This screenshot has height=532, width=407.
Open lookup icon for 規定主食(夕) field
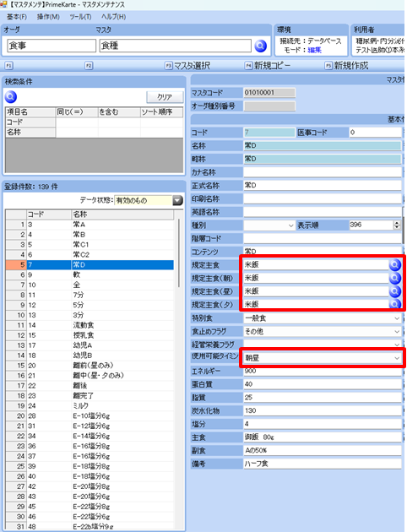click(x=395, y=304)
